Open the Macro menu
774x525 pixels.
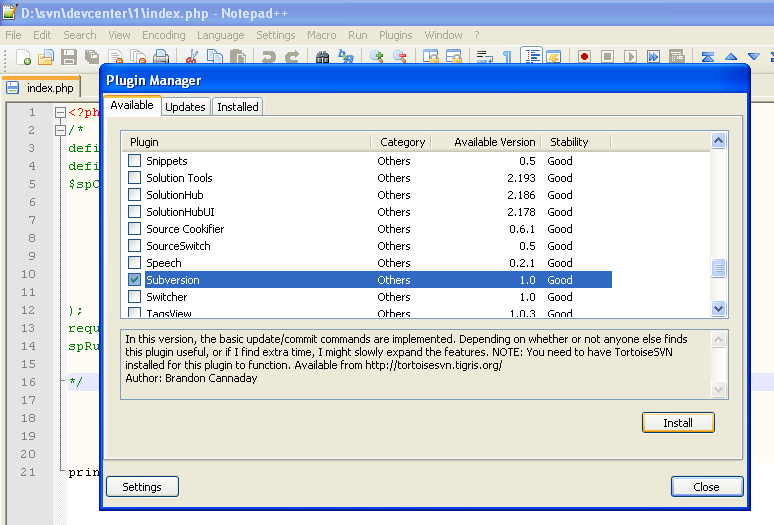[321, 35]
